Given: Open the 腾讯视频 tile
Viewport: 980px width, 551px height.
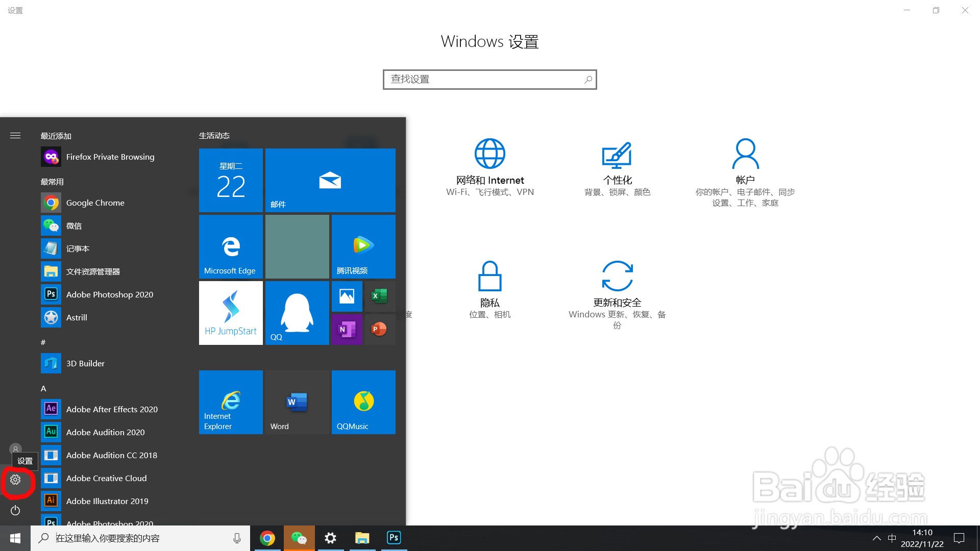Looking at the screenshot, I should click(363, 246).
